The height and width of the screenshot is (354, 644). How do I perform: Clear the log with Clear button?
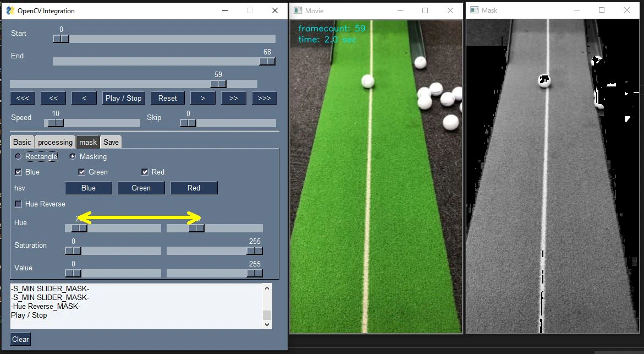tap(20, 339)
